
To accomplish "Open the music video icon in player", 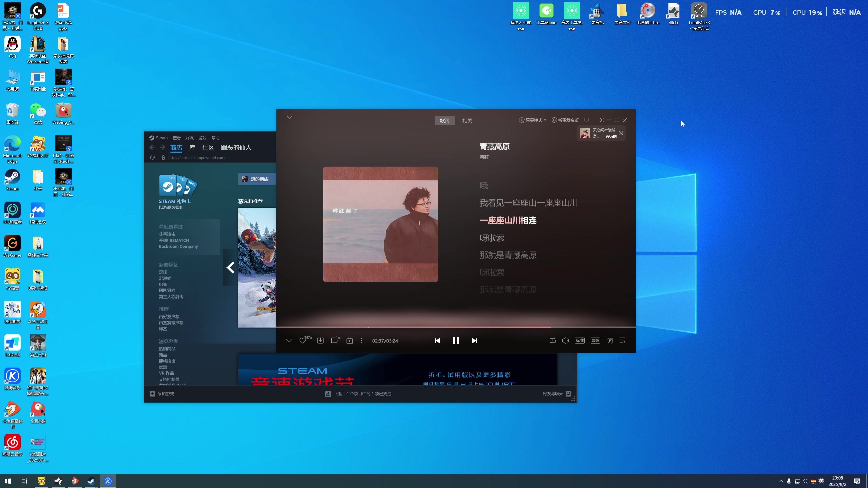I will 350,341.
